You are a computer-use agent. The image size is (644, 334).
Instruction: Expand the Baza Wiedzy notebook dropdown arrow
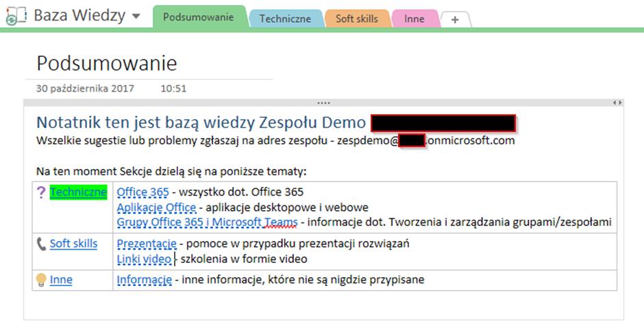point(136,16)
